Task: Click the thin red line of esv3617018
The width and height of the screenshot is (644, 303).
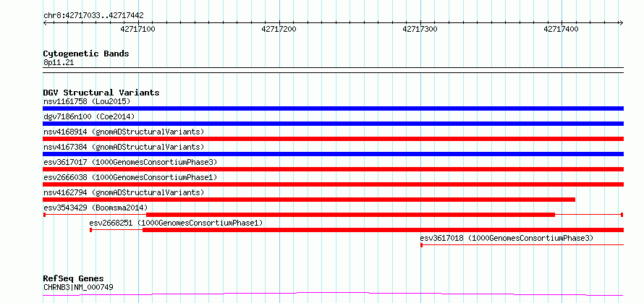Action: (x=522, y=245)
